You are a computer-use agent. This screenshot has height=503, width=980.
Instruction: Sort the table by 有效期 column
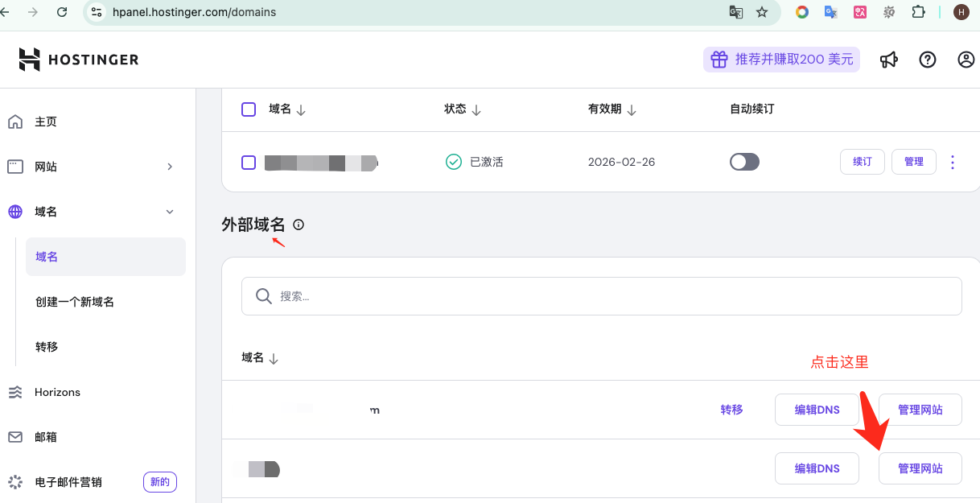tap(612, 109)
